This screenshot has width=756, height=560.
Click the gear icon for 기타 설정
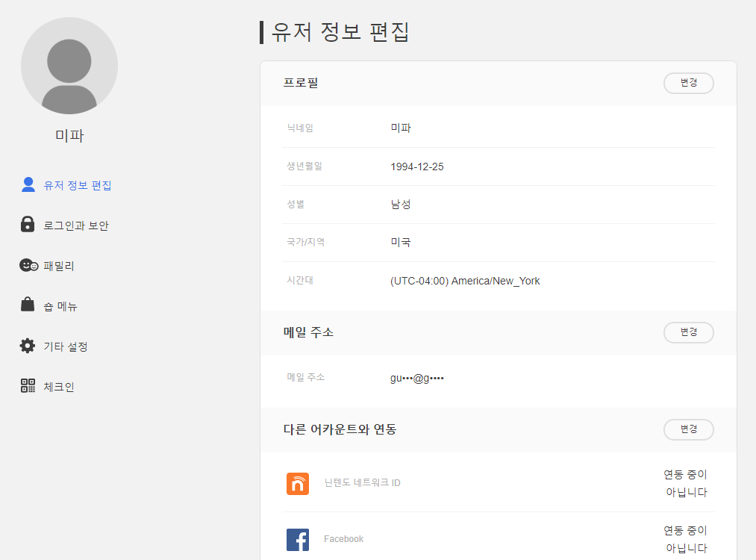pos(28,346)
